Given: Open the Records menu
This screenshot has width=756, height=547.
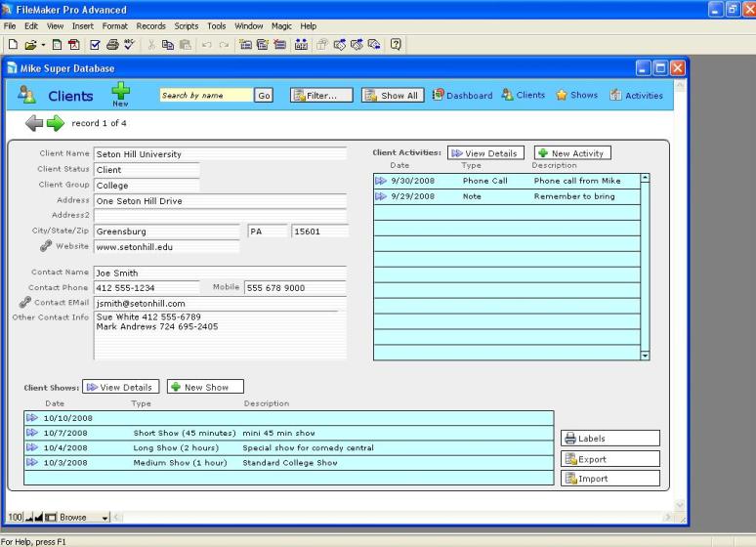Looking at the screenshot, I should pyautogui.click(x=151, y=26).
